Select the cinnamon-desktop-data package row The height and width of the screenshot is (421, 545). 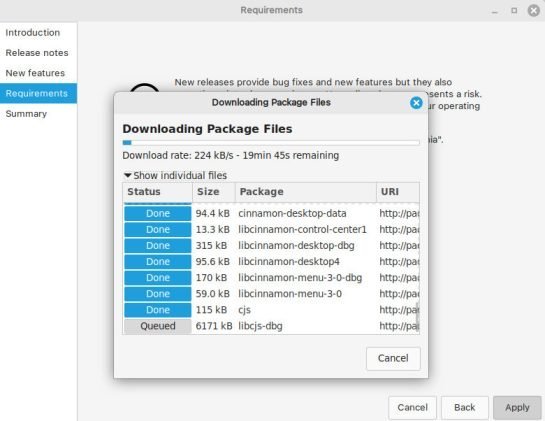(x=271, y=213)
